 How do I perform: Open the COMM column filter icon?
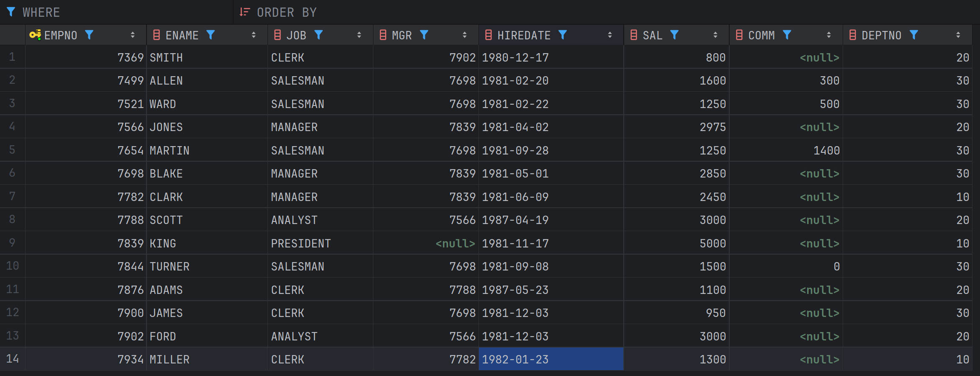tap(787, 35)
